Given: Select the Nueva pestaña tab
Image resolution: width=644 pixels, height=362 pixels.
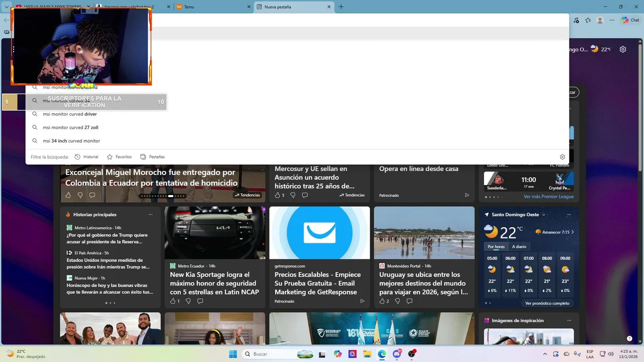Looking at the screenshot, I should tap(294, 7).
